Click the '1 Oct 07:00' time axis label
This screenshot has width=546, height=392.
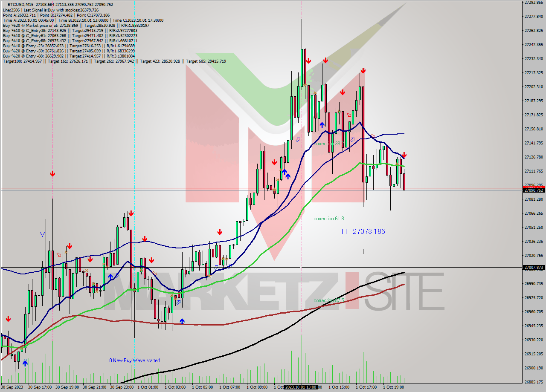[x=229, y=387]
